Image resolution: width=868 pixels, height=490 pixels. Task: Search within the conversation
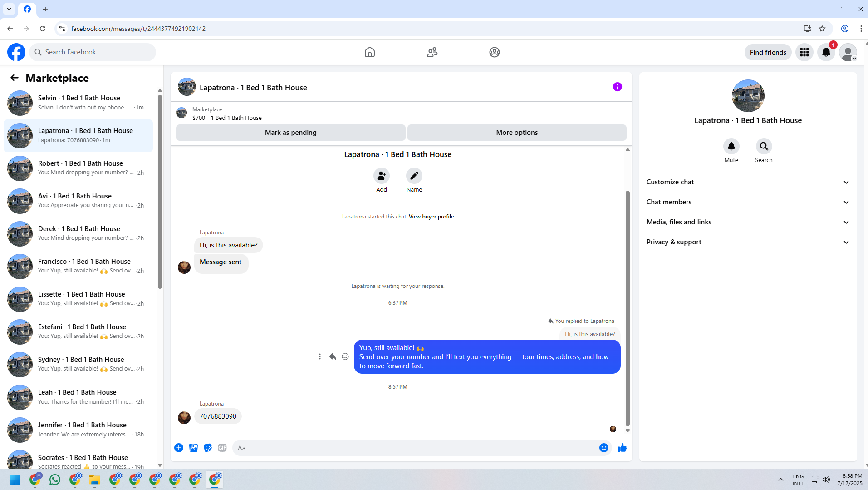[764, 146]
